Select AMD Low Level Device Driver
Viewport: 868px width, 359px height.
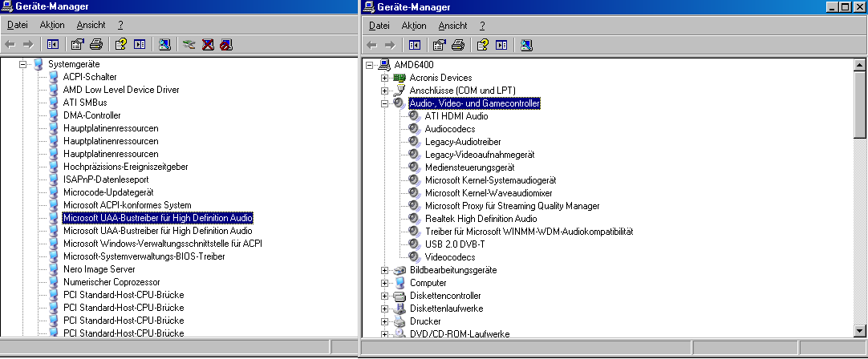click(x=121, y=90)
